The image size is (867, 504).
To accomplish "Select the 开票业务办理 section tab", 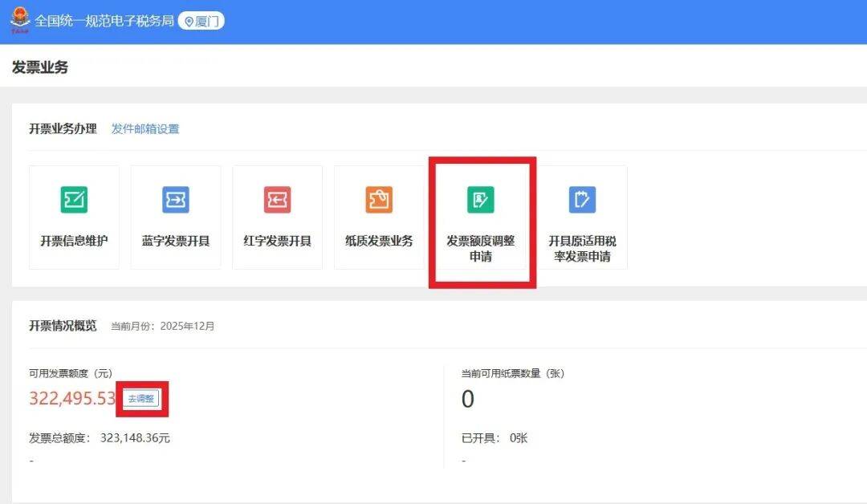I will point(63,129).
